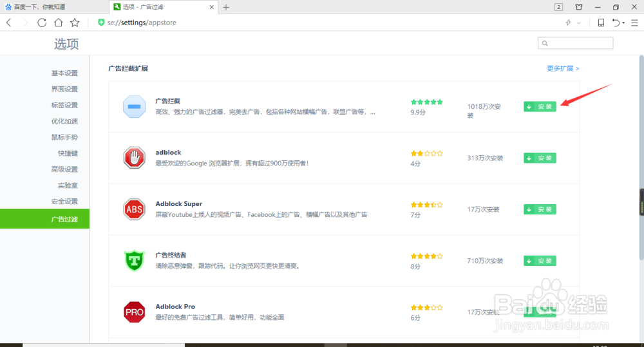Viewport: 644px width, 347px height.
Task: Click the tab count indicator icon
Action: (x=558, y=7)
